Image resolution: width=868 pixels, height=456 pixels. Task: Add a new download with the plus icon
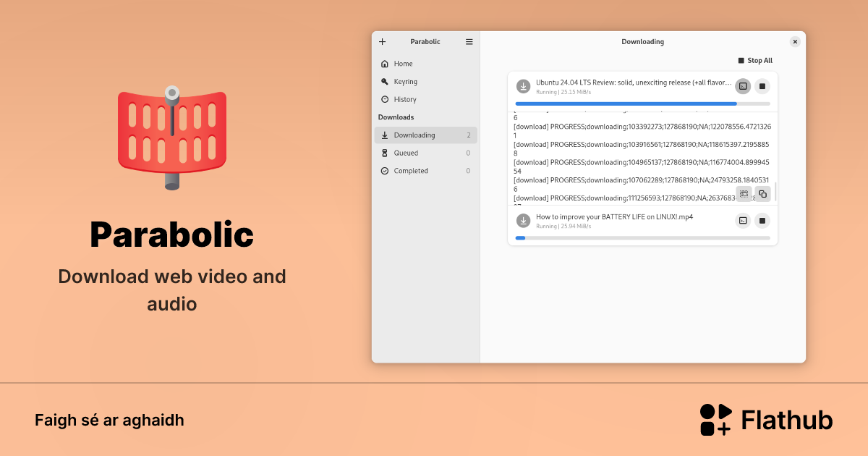tap(382, 41)
